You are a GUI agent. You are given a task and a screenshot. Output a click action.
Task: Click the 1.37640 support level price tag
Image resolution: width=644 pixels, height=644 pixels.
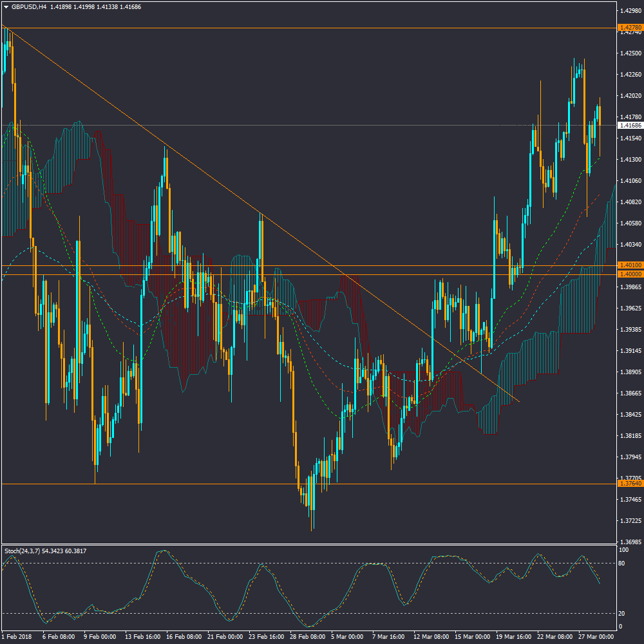[x=629, y=483]
